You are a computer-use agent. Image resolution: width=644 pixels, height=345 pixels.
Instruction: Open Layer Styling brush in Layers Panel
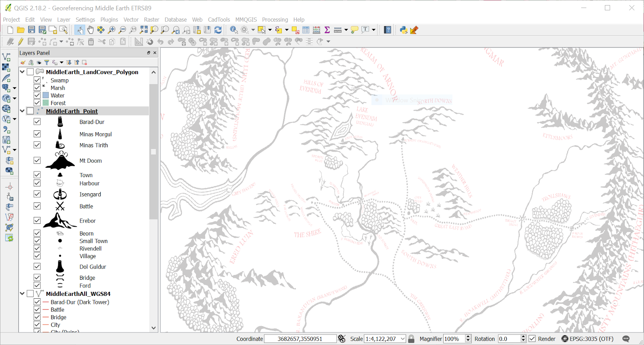pyautogui.click(x=23, y=62)
